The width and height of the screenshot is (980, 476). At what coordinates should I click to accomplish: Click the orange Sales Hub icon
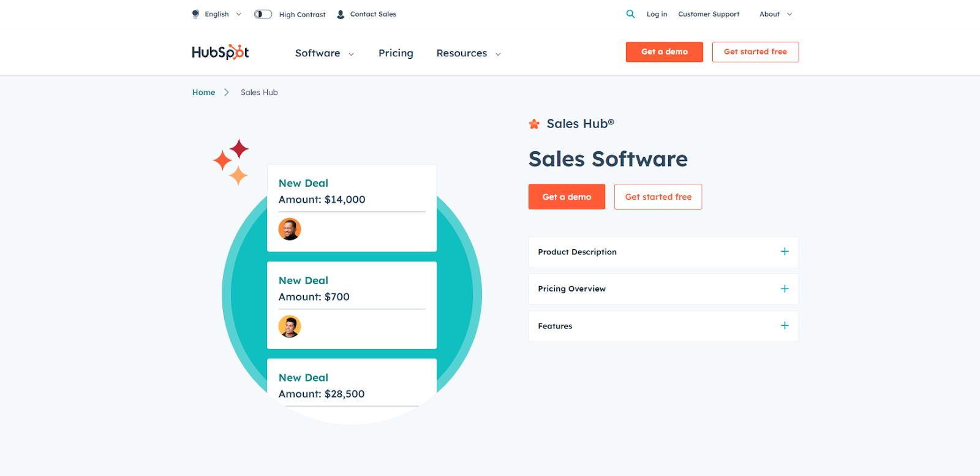[x=534, y=124]
